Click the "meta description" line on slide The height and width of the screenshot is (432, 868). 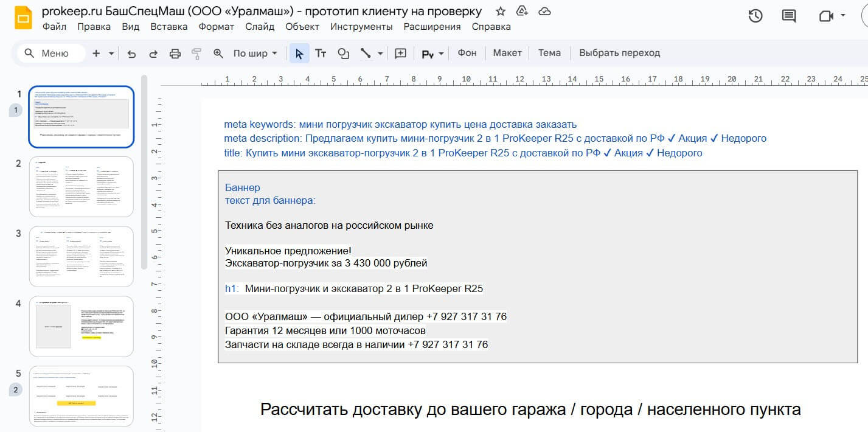(495, 138)
